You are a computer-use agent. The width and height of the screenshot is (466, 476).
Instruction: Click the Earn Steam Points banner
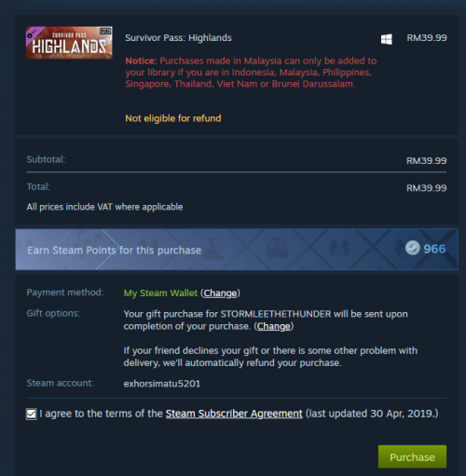click(237, 250)
